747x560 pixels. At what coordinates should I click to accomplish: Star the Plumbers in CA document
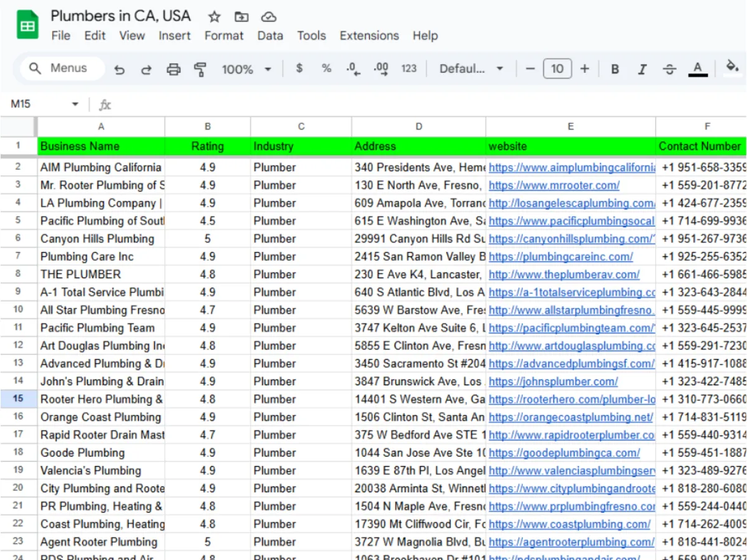[214, 17]
